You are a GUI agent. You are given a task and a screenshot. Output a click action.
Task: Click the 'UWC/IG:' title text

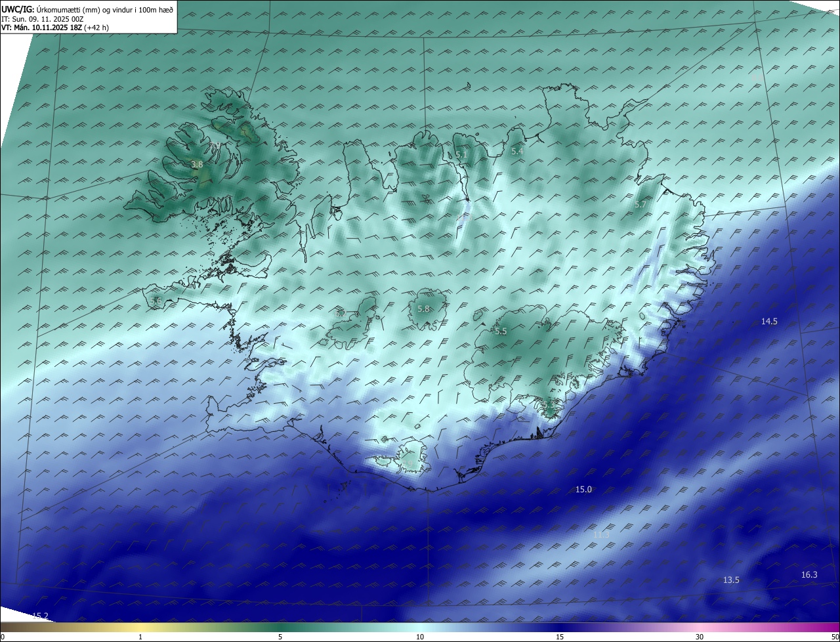pos(18,9)
